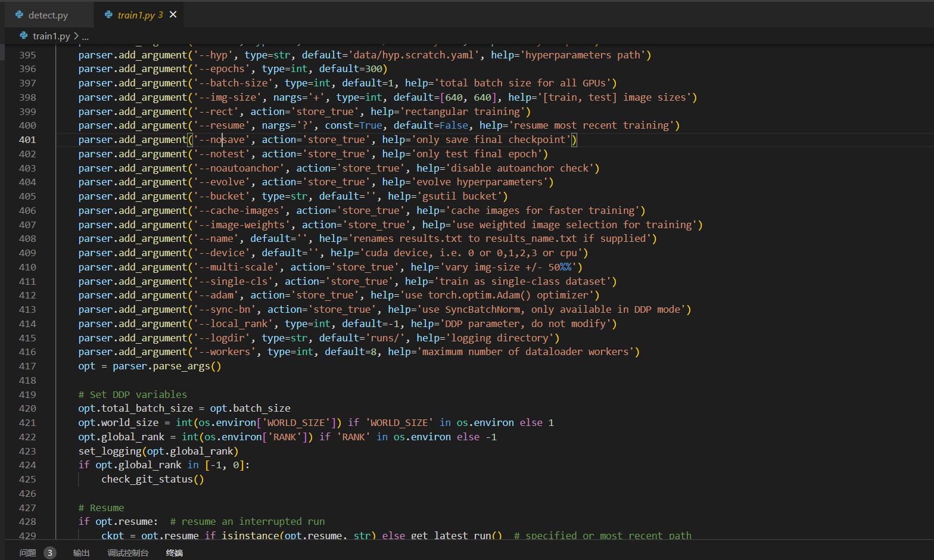Open the 调试控制台 debug console tab

coord(127,553)
